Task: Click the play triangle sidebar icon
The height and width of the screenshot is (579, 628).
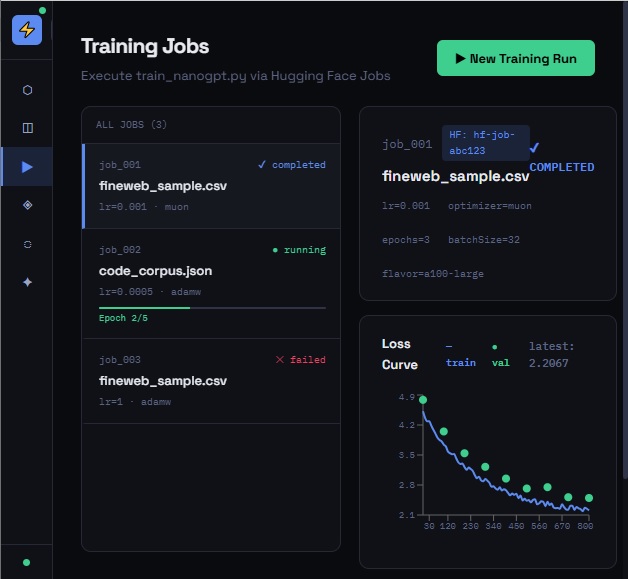Action: tap(27, 167)
